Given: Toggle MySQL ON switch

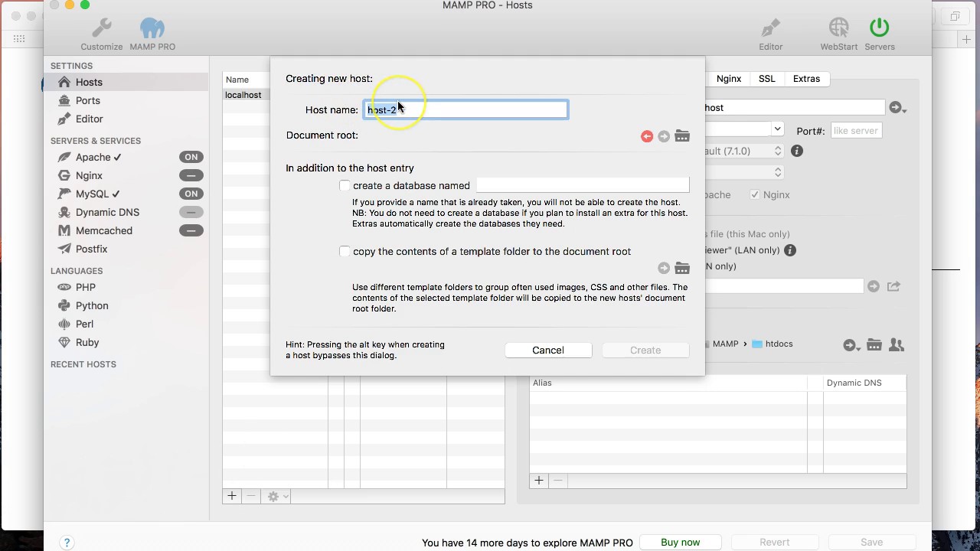Looking at the screenshot, I should 191,194.
